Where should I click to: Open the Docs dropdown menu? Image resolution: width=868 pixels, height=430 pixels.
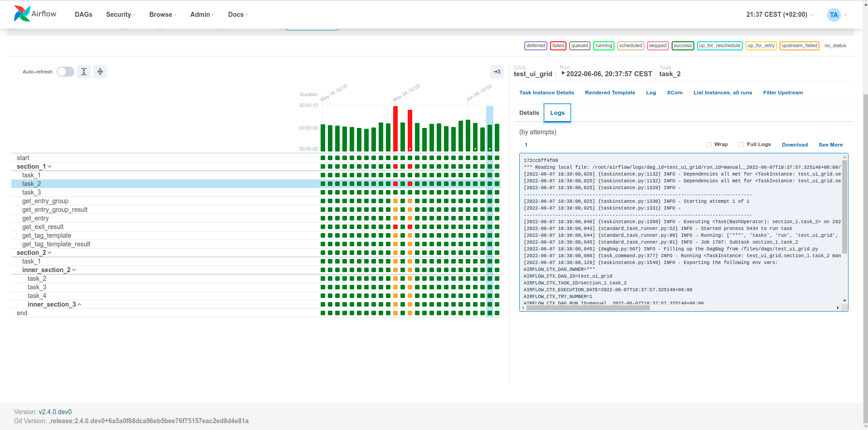pos(238,15)
